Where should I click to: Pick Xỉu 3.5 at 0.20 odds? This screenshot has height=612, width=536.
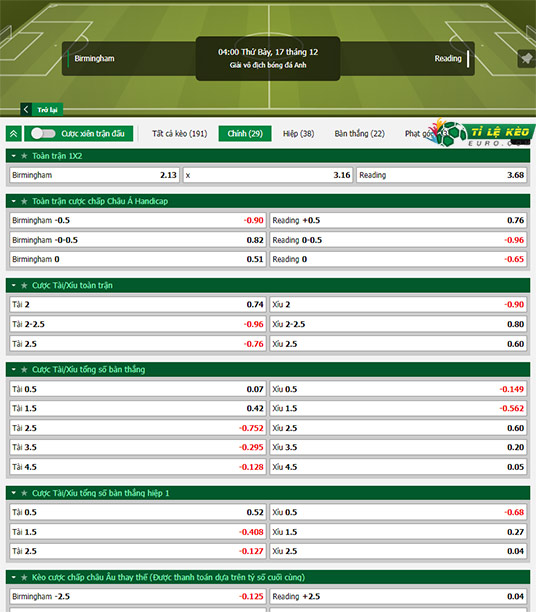coord(398,447)
